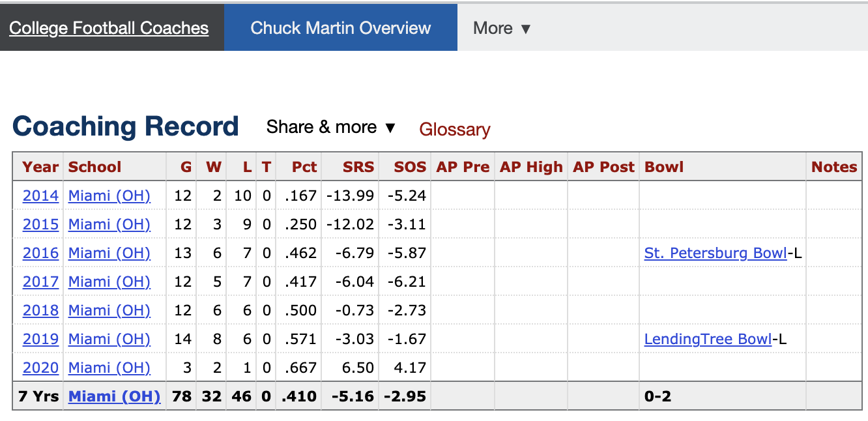Screen dimensions: 868x421
Task: Open the 2020 season year link
Action: tap(40, 368)
